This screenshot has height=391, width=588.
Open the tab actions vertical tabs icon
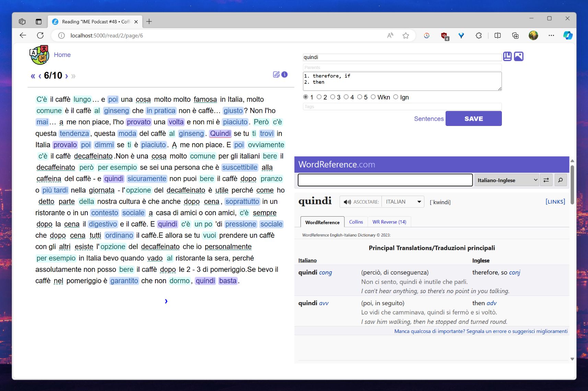coord(39,22)
